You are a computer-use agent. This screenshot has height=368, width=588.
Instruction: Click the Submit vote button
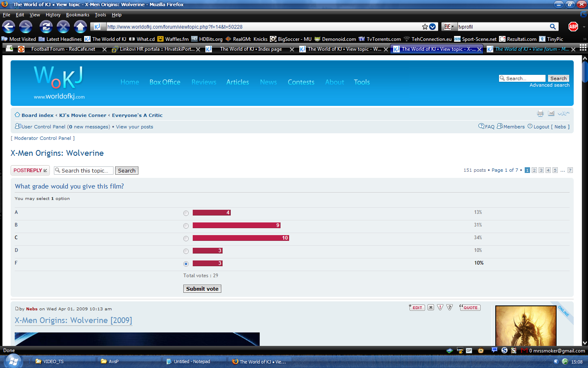202,289
